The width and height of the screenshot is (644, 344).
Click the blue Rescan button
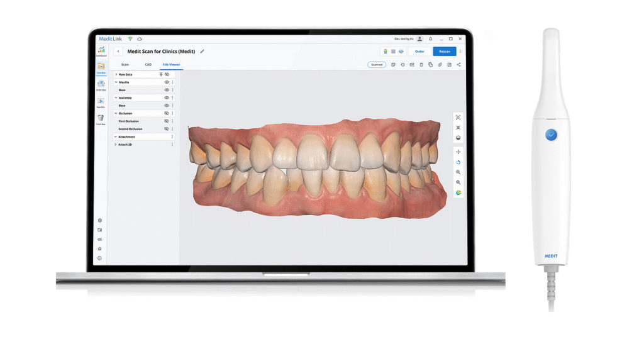tap(444, 52)
